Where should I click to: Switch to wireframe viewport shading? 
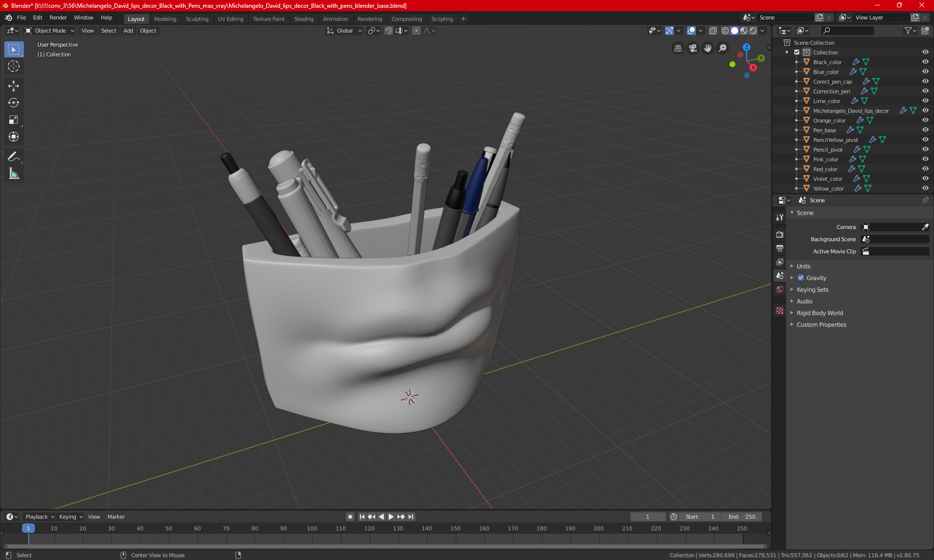[725, 31]
